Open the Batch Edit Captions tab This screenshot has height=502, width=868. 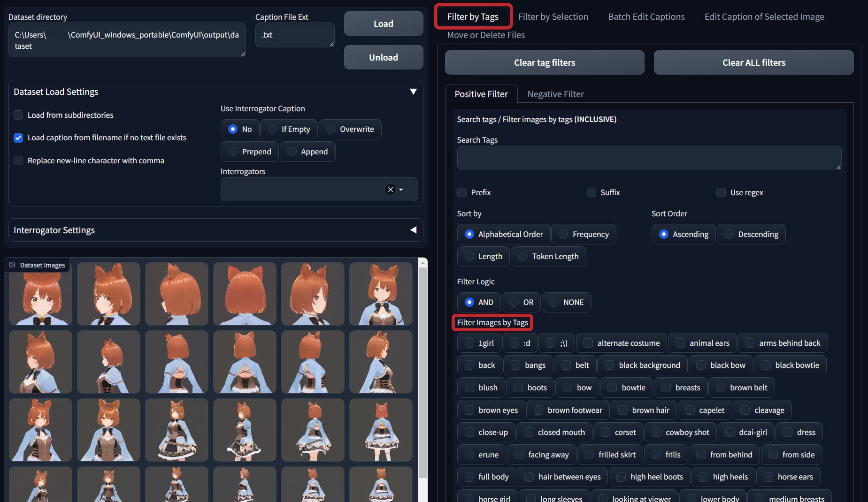pos(646,16)
